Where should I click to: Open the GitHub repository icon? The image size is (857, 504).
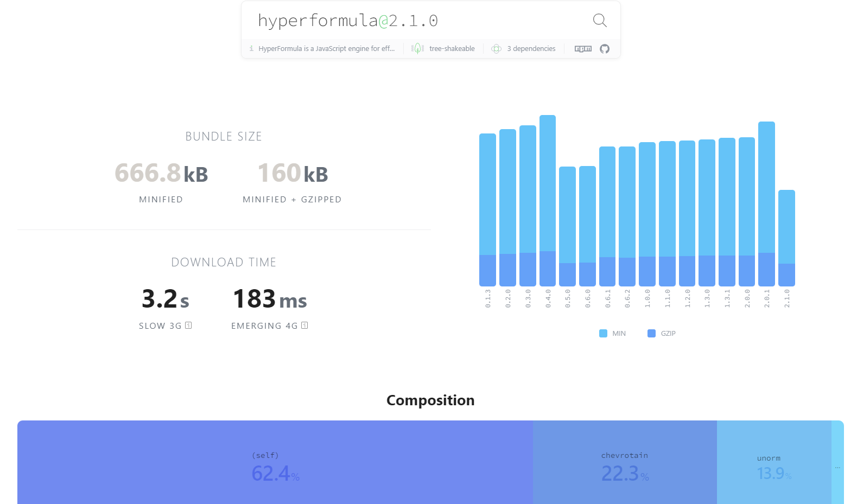click(x=605, y=49)
